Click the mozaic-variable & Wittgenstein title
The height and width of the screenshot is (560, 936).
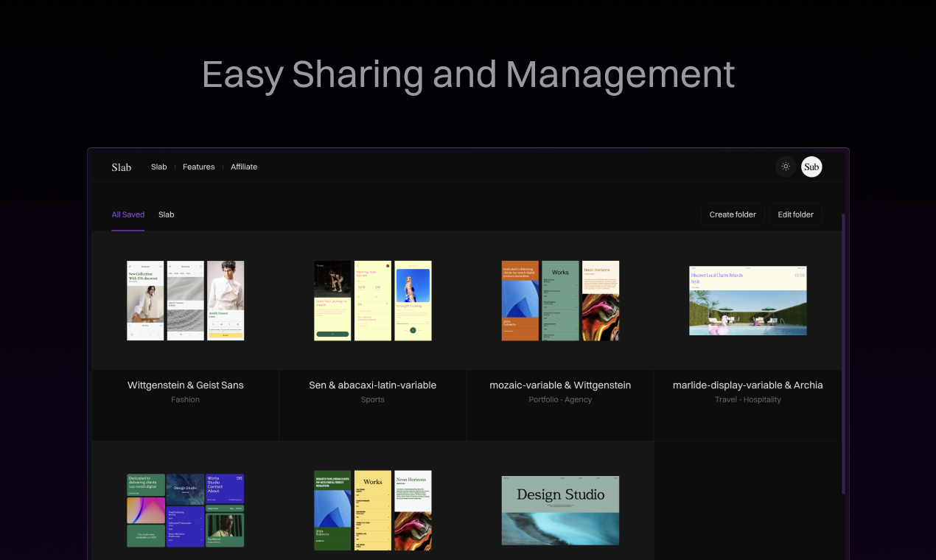[x=560, y=385]
